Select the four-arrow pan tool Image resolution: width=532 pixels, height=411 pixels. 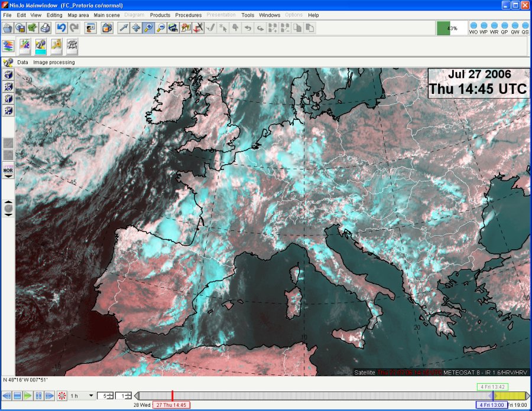[x=136, y=28]
